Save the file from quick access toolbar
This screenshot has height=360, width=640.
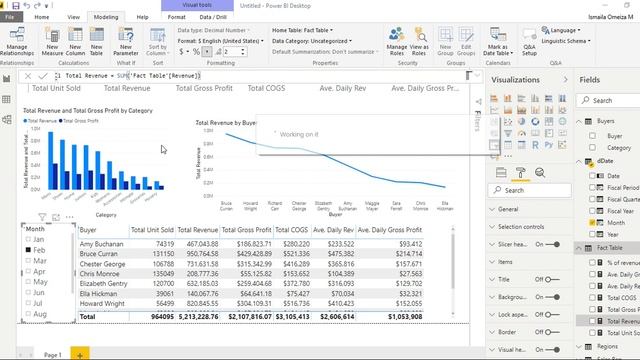[16, 6]
